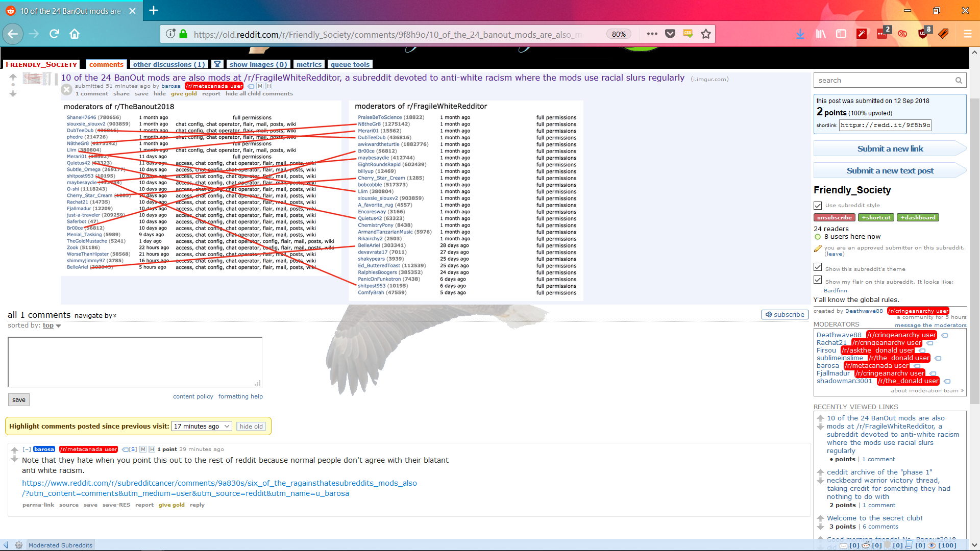Open the LastPass extension with badge 2
This screenshot has height=551, width=980.
coord(882,34)
